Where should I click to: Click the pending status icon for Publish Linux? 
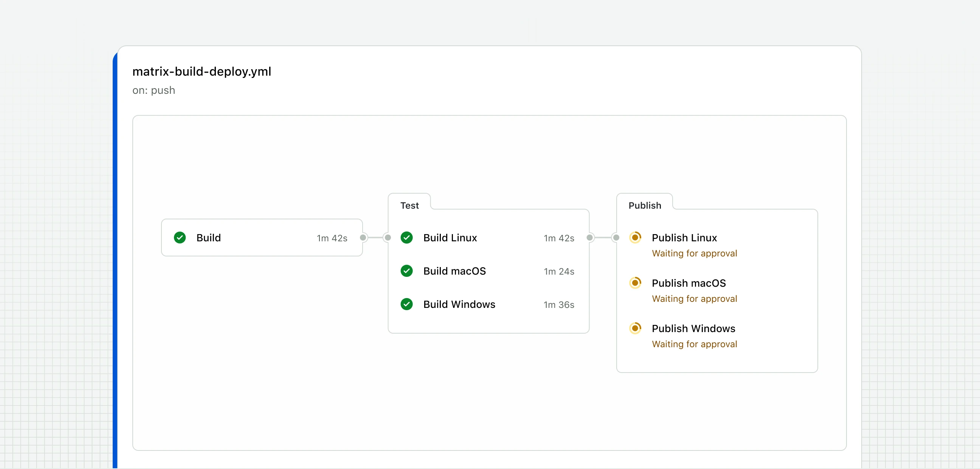tap(635, 238)
